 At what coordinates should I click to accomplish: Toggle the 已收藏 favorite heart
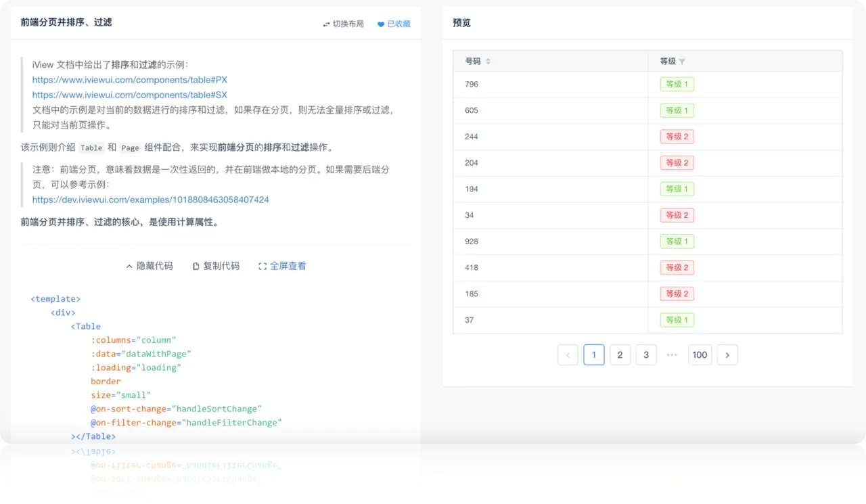point(394,24)
